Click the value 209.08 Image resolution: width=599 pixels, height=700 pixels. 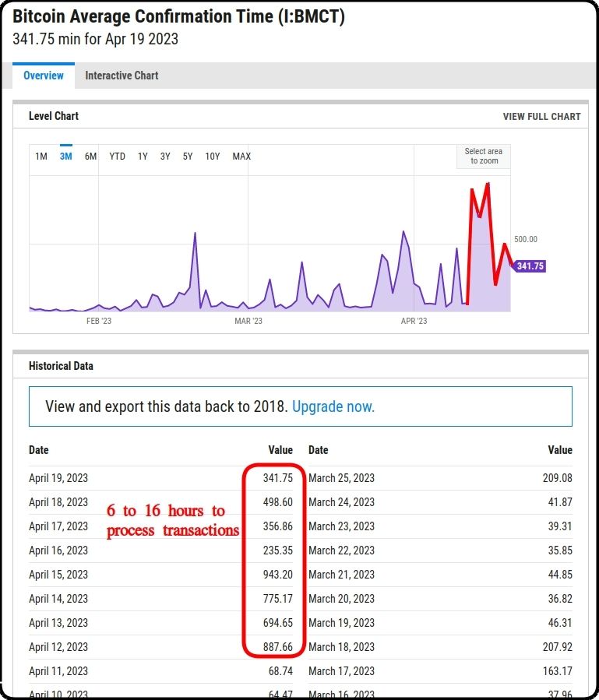(x=558, y=478)
